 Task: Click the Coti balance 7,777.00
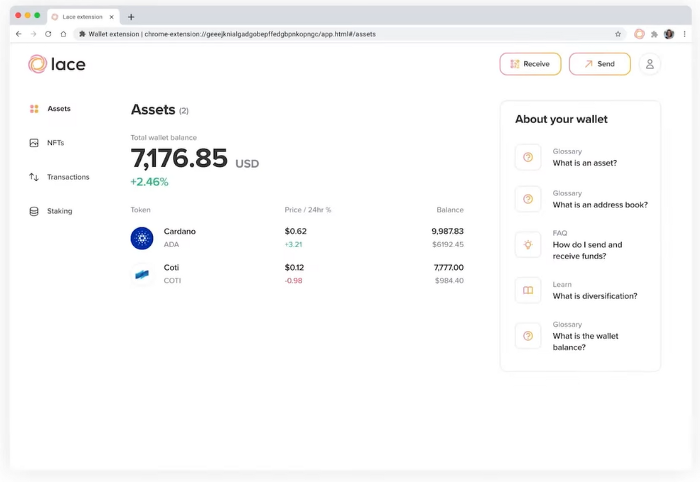click(449, 267)
